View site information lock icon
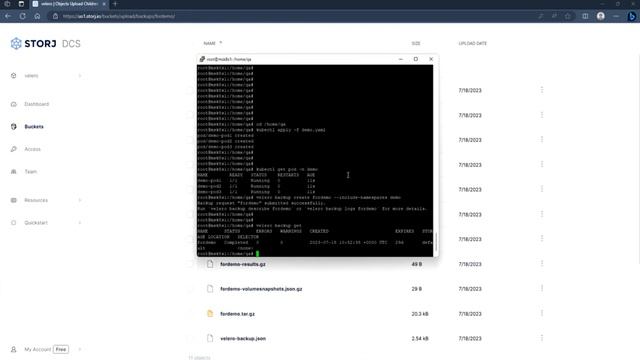 click(x=55, y=16)
